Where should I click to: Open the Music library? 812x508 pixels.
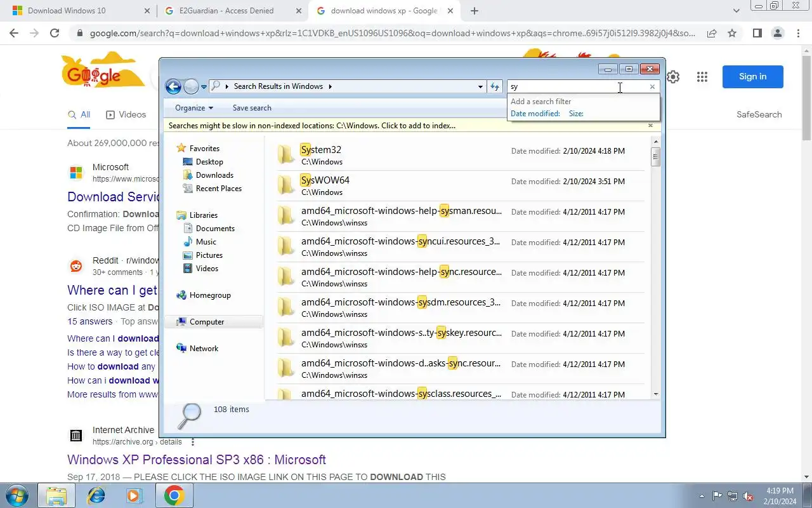[206, 241]
